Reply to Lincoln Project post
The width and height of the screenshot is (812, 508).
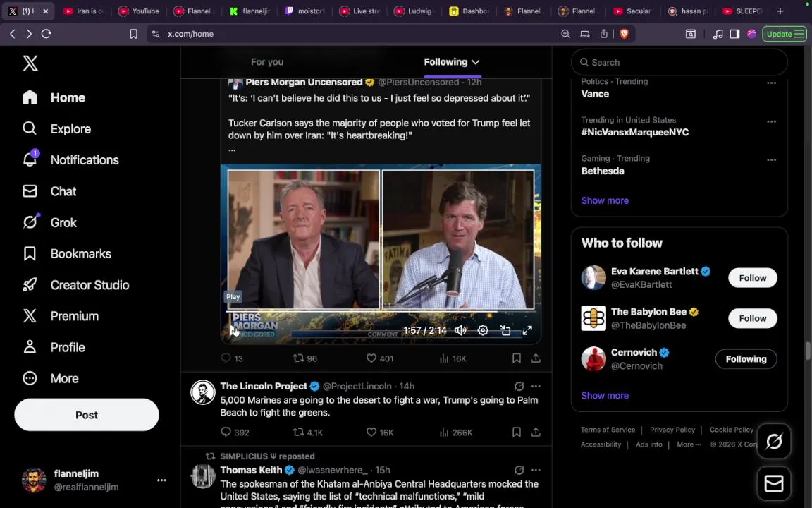pos(235,433)
